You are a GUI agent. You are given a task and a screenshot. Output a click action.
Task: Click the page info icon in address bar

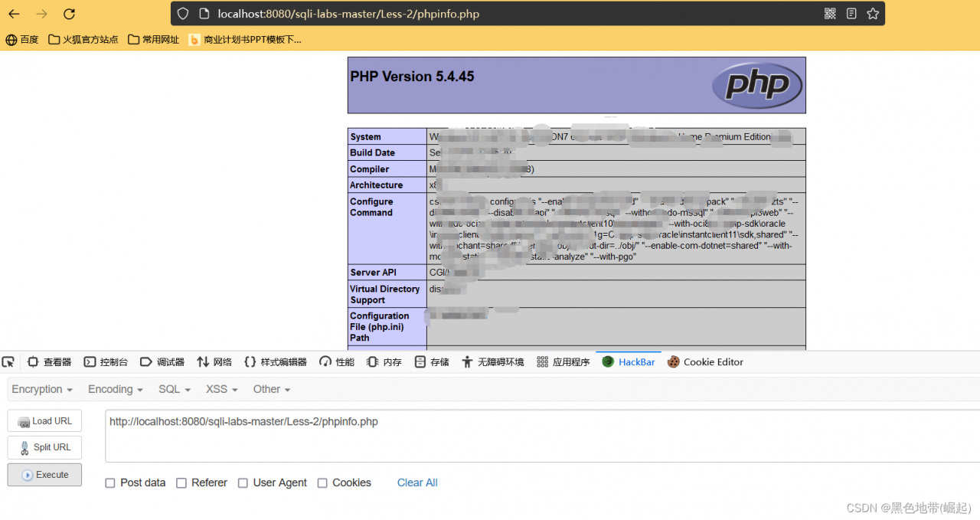tap(204, 14)
